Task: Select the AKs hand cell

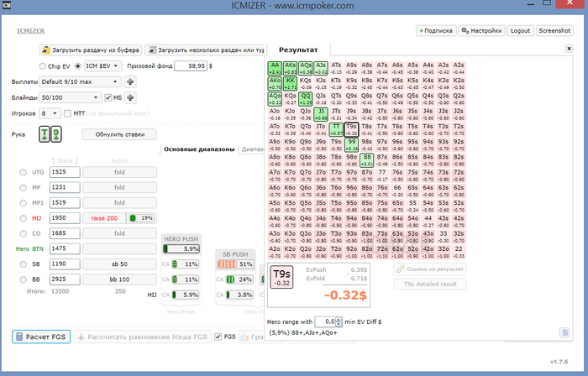Action: coord(291,68)
